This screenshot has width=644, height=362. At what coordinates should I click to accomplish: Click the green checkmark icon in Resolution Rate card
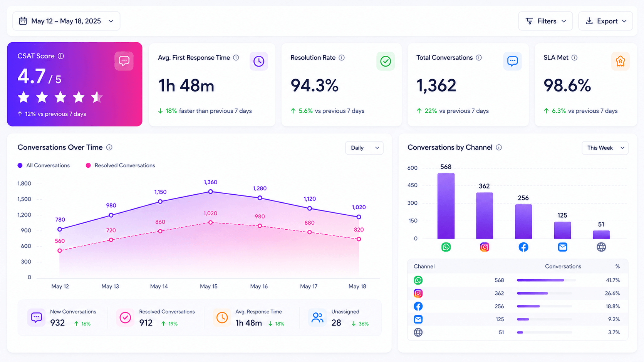(386, 61)
